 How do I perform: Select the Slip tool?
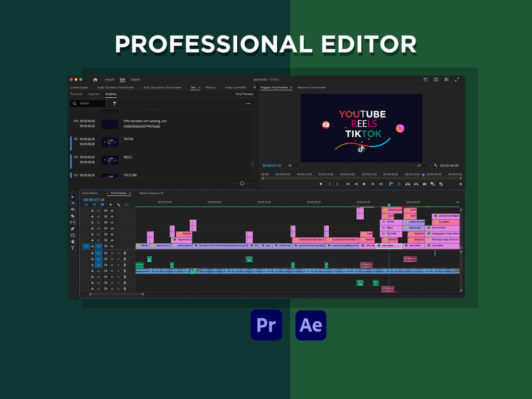(72, 222)
